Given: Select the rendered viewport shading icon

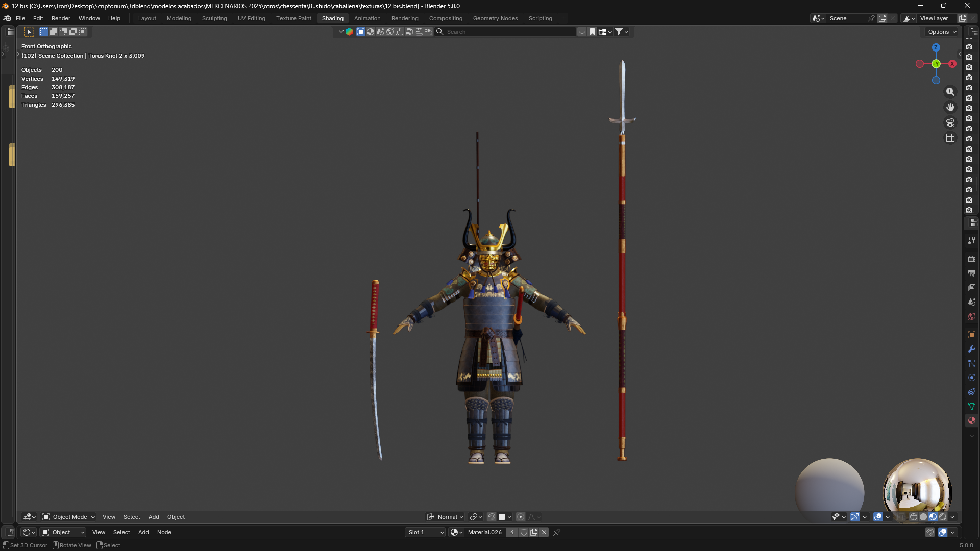Looking at the screenshot, I should [943, 517].
